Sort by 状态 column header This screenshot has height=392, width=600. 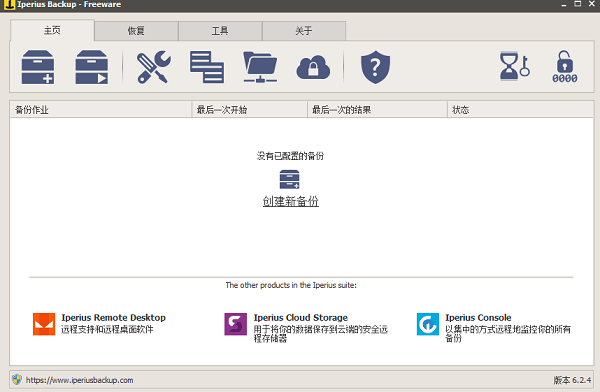click(x=520, y=110)
